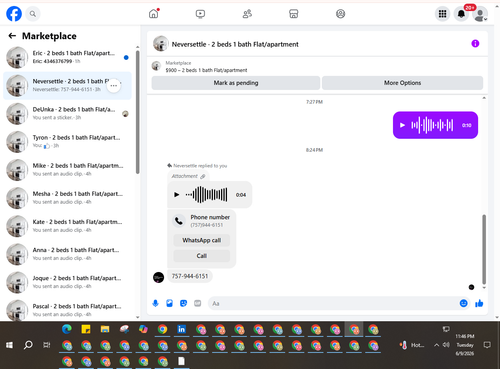
Task: Click the phone handset icon
Action: 179,221
